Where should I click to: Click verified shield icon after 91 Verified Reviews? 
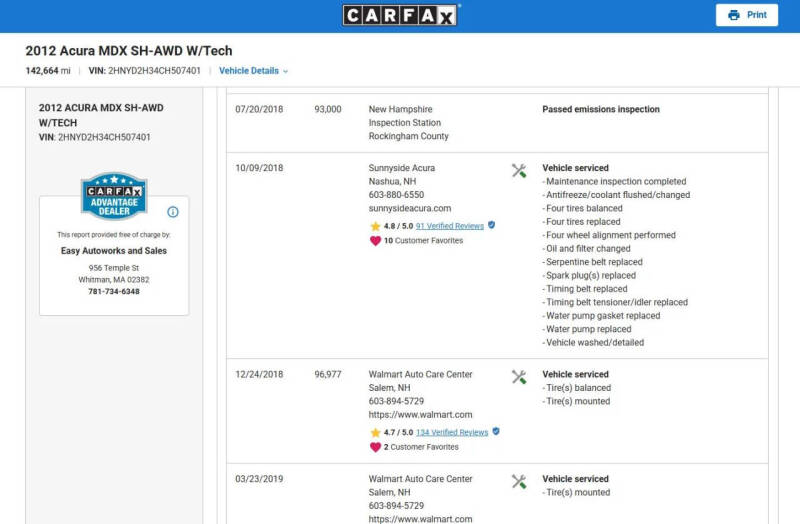(x=491, y=225)
